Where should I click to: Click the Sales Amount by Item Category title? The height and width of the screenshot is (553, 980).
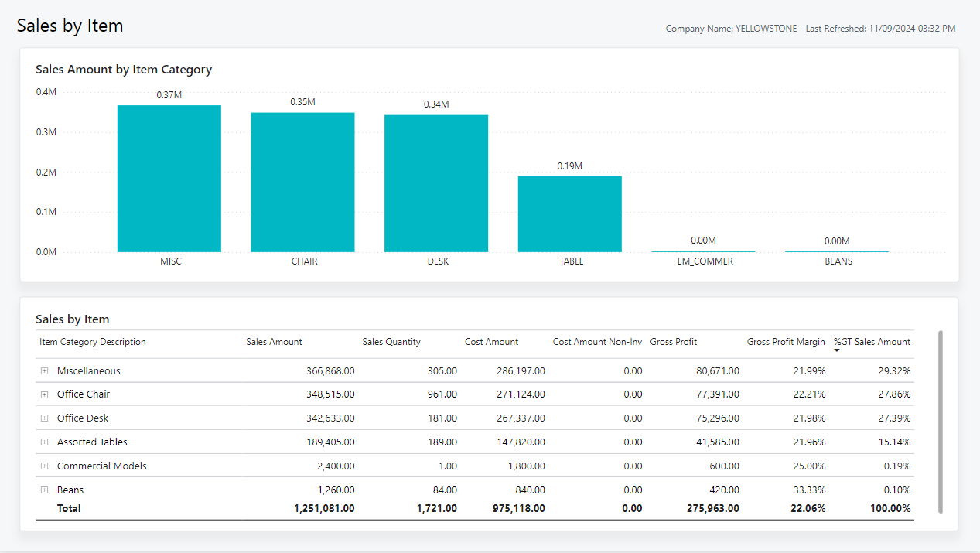[124, 70]
